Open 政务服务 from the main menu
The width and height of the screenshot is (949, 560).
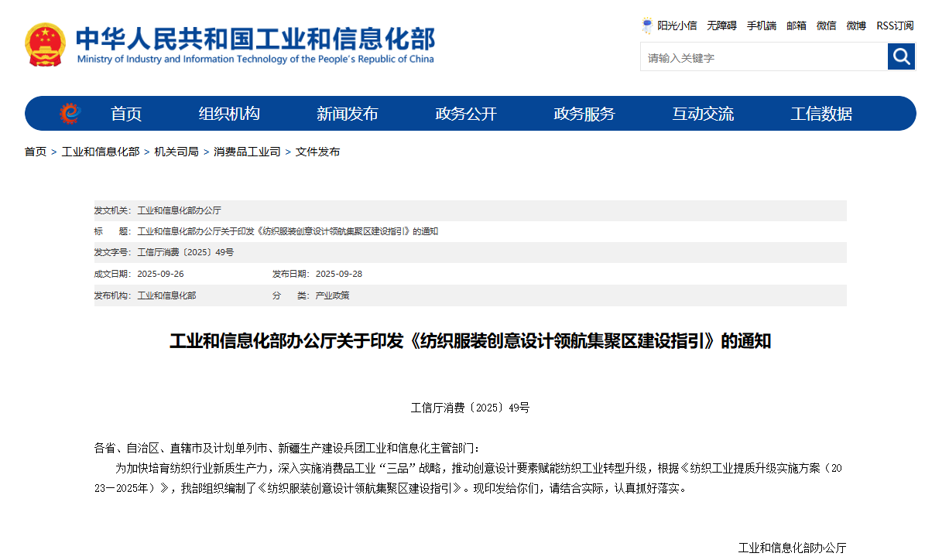(584, 114)
